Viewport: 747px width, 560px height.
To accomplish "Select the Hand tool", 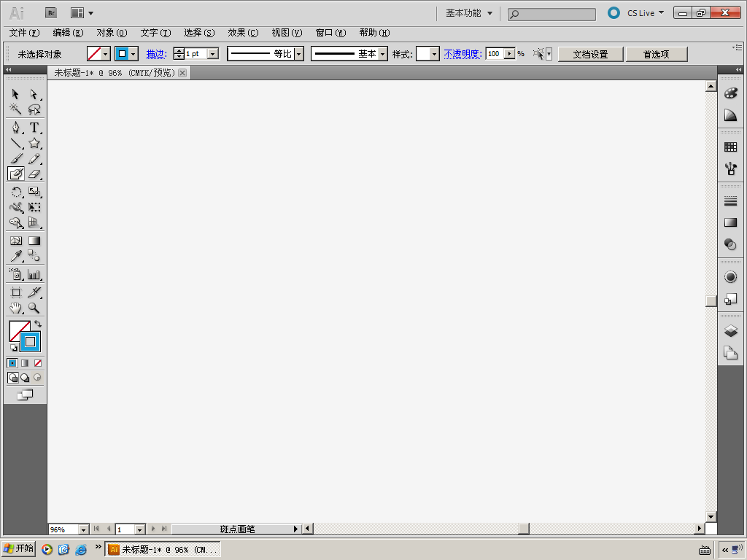I will point(16,308).
